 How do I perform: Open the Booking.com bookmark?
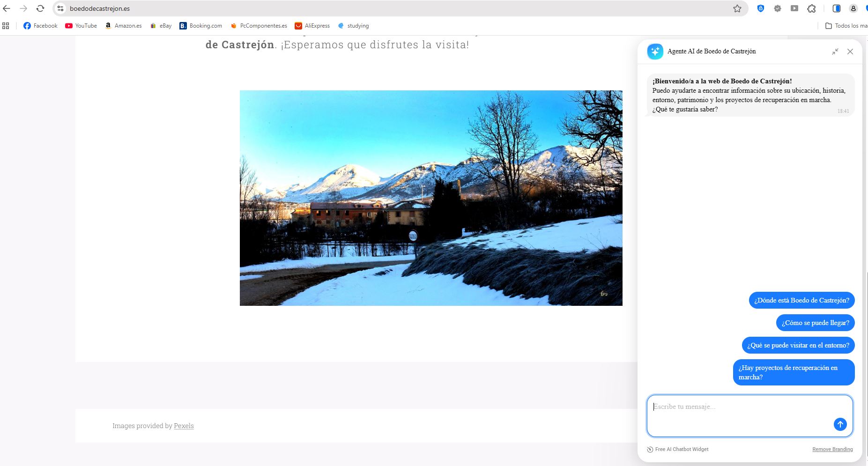click(200, 26)
